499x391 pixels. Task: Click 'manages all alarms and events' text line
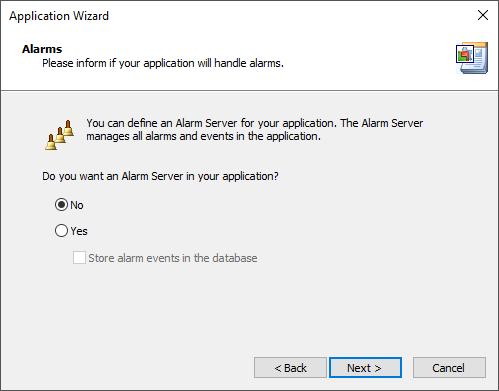click(x=203, y=136)
